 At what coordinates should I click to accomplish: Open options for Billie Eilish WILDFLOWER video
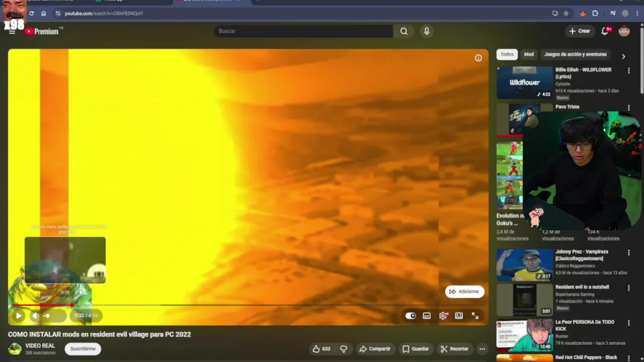click(628, 71)
